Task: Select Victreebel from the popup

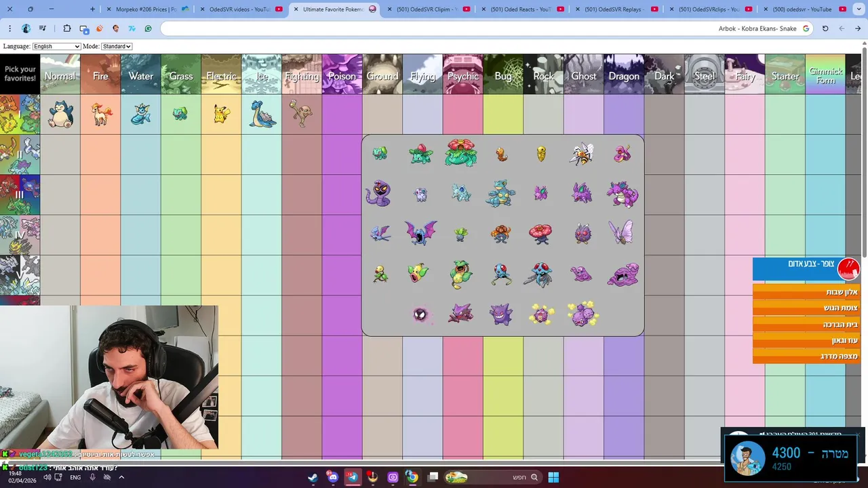Action: [x=461, y=274]
